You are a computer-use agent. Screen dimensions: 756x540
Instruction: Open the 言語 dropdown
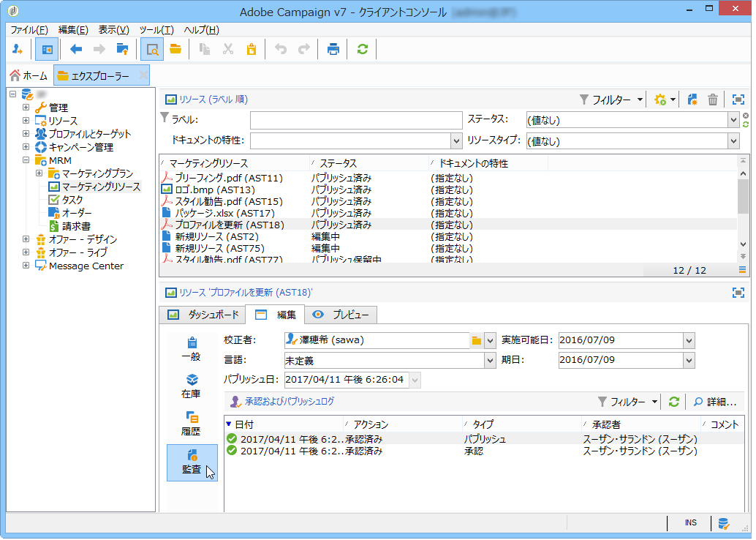[x=490, y=361]
